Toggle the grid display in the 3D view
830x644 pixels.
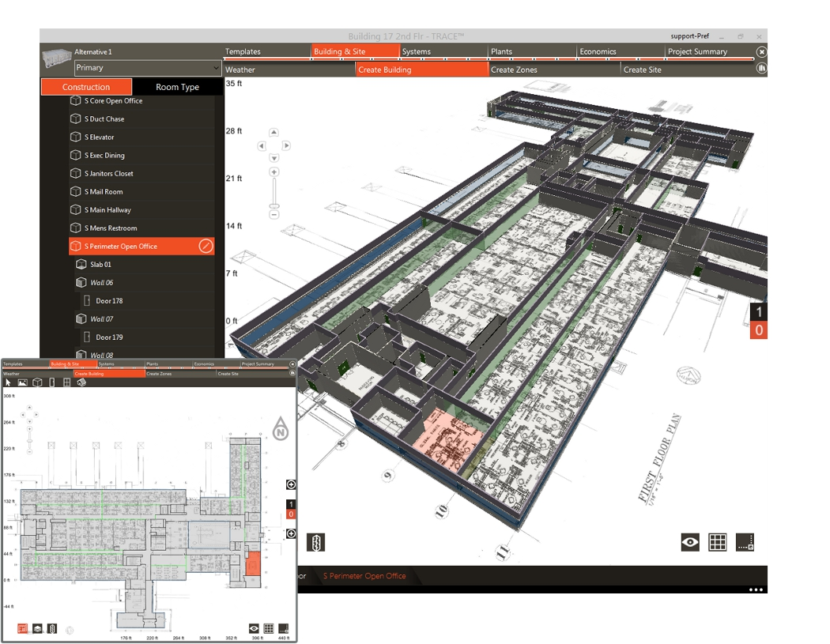717,543
